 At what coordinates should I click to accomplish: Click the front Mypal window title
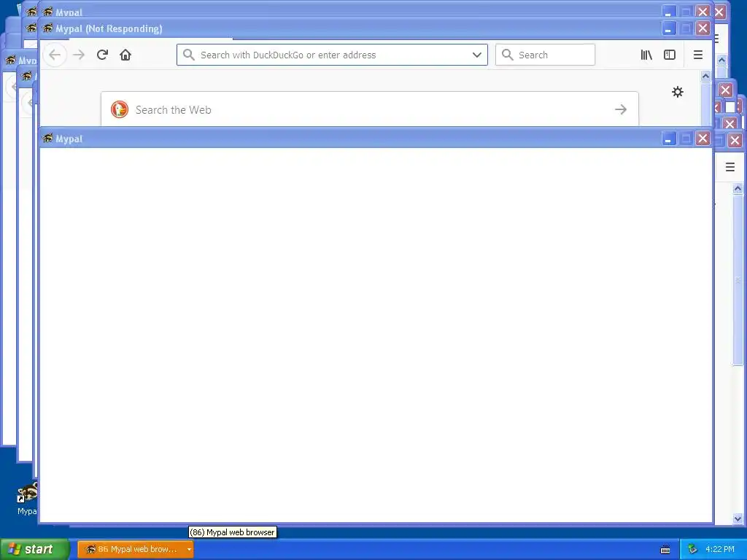(x=69, y=139)
